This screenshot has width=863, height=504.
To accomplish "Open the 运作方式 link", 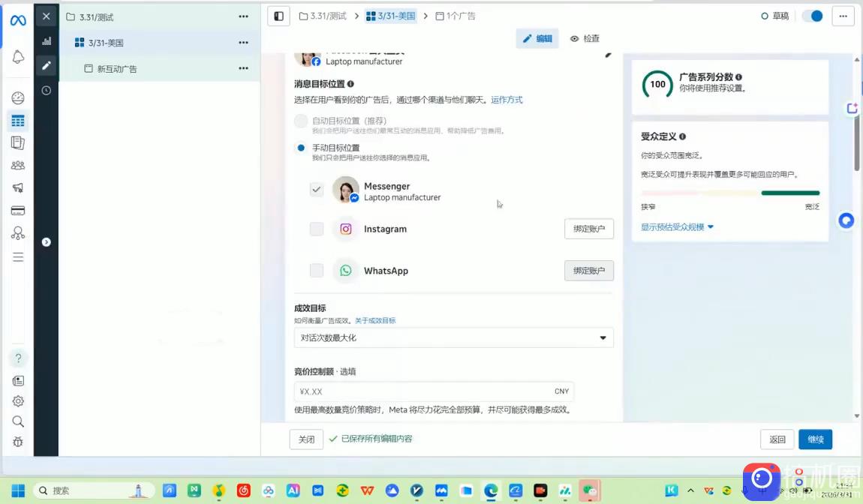I will pos(507,100).
